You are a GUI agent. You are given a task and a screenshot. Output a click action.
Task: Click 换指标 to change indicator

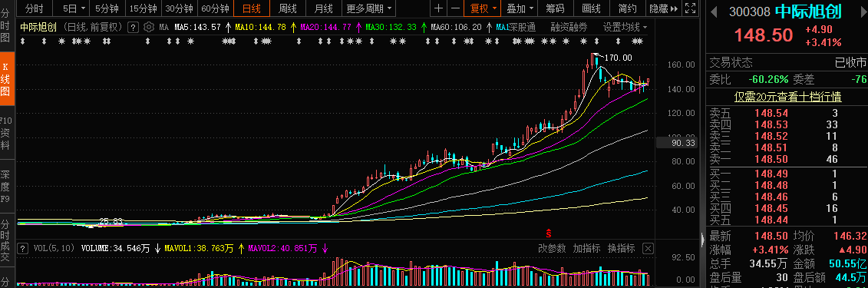coord(621,248)
